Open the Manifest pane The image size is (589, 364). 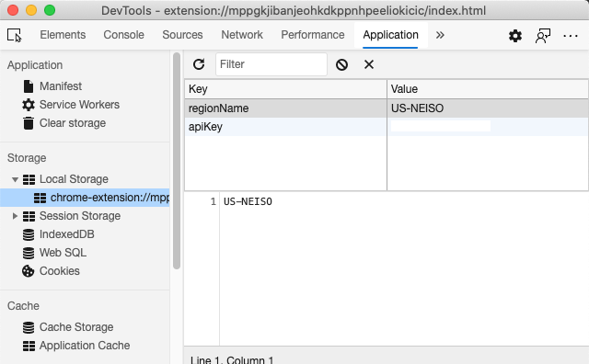tap(61, 86)
